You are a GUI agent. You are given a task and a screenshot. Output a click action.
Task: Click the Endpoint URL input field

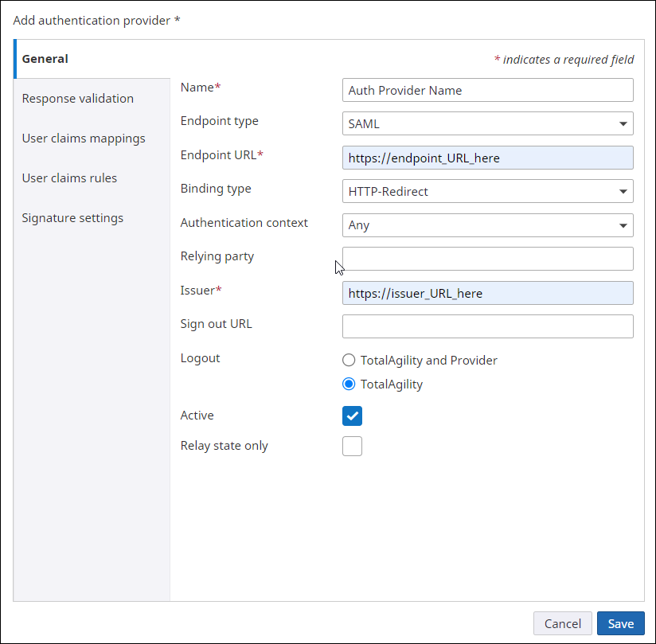(x=486, y=158)
